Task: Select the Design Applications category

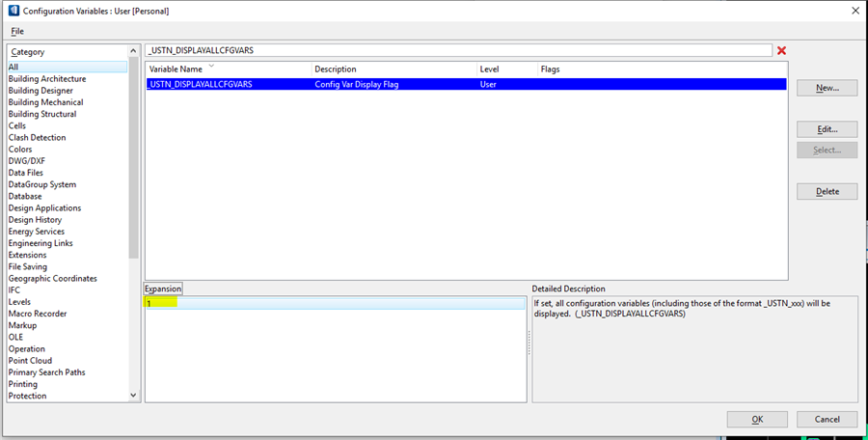Action: coord(44,207)
